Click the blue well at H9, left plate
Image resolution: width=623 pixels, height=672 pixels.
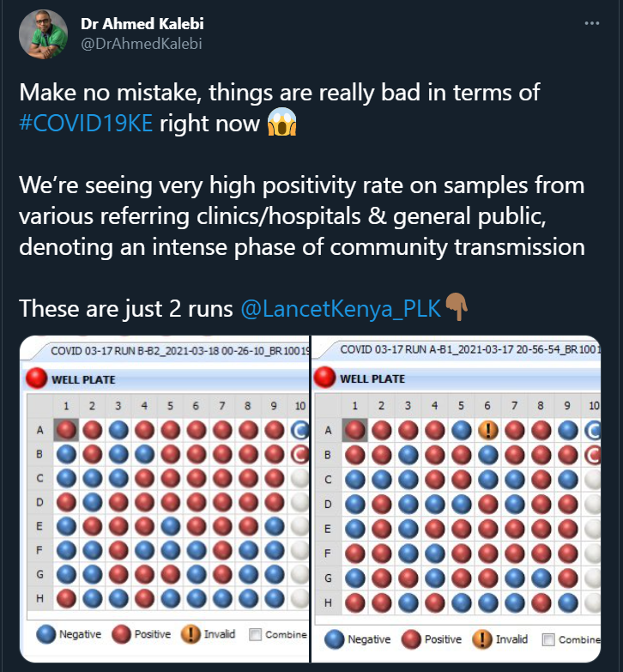[273, 596]
